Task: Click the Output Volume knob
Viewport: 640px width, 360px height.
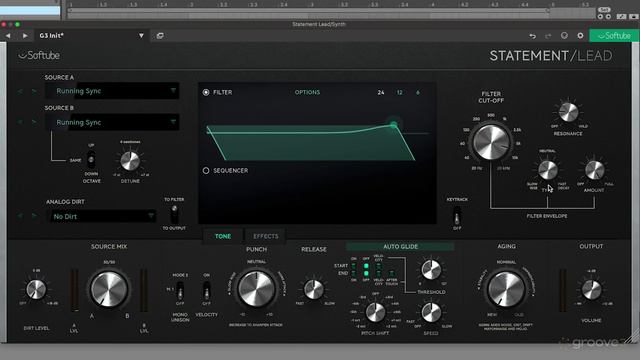Action: (591, 289)
